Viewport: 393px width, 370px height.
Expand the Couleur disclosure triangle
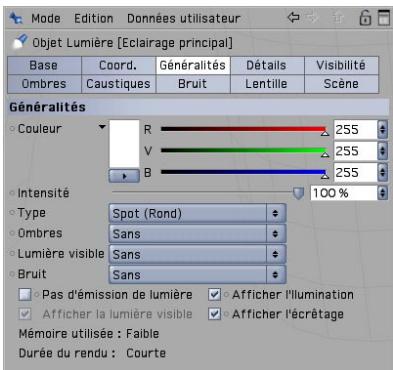click(x=102, y=127)
